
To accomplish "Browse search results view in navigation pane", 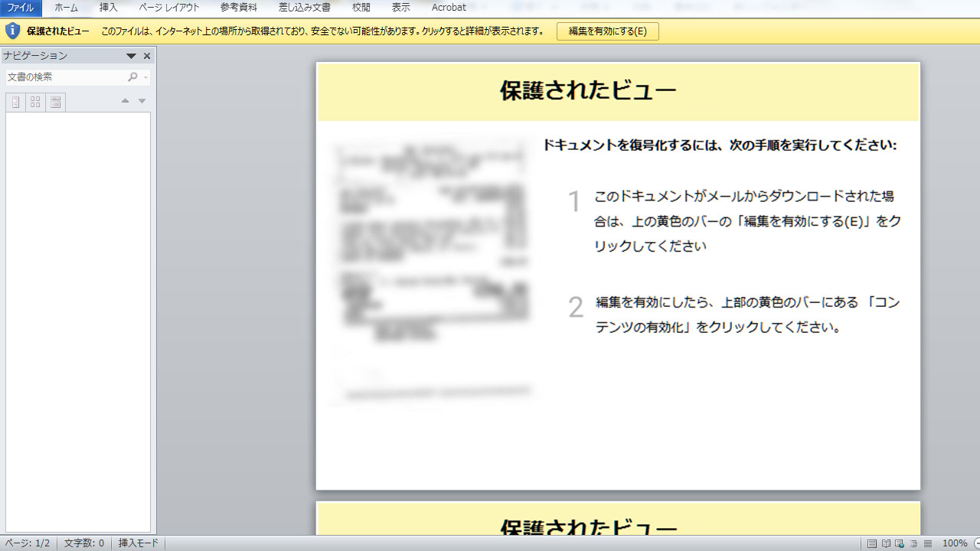I will pos(55,103).
